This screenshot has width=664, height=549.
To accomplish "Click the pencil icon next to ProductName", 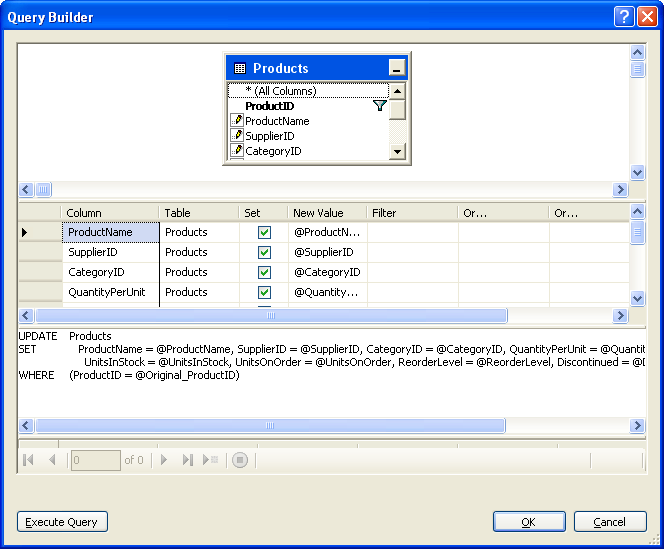I will tap(237, 120).
